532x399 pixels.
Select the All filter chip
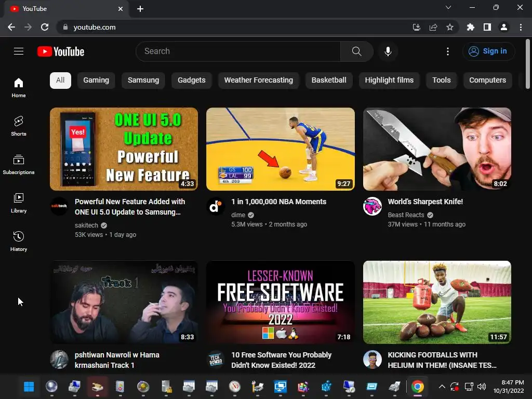click(x=60, y=81)
